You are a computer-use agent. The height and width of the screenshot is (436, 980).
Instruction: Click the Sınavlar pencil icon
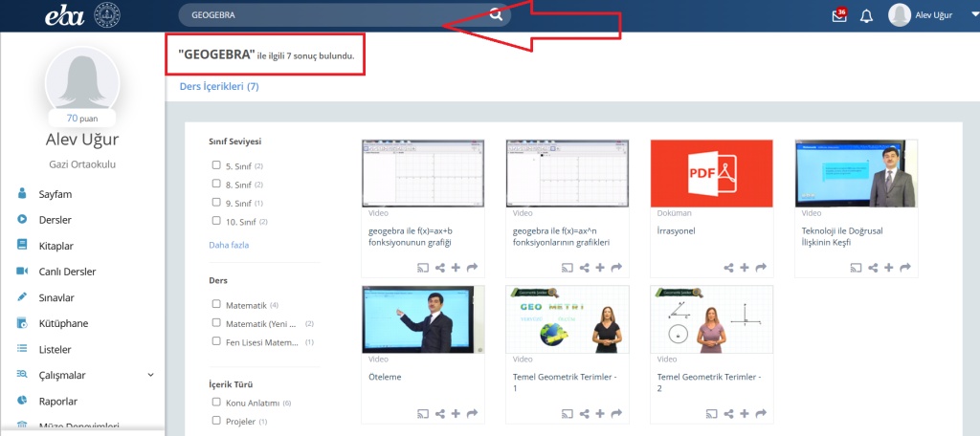pos(22,296)
